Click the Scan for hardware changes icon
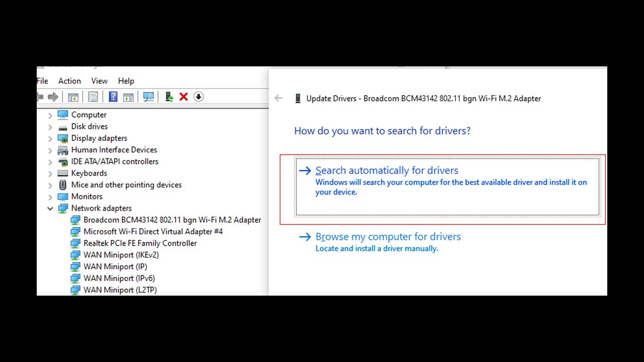The image size is (644, 362). point(148,97)
